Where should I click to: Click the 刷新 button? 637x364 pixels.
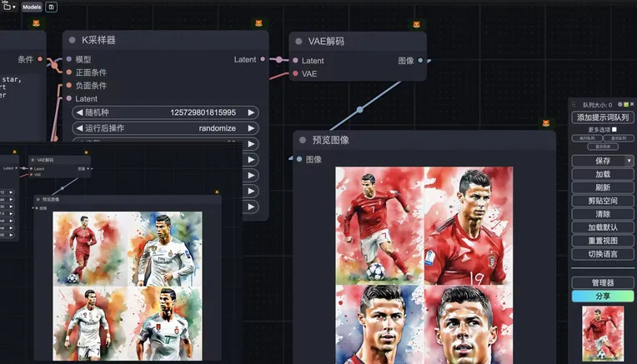[603, 187]
